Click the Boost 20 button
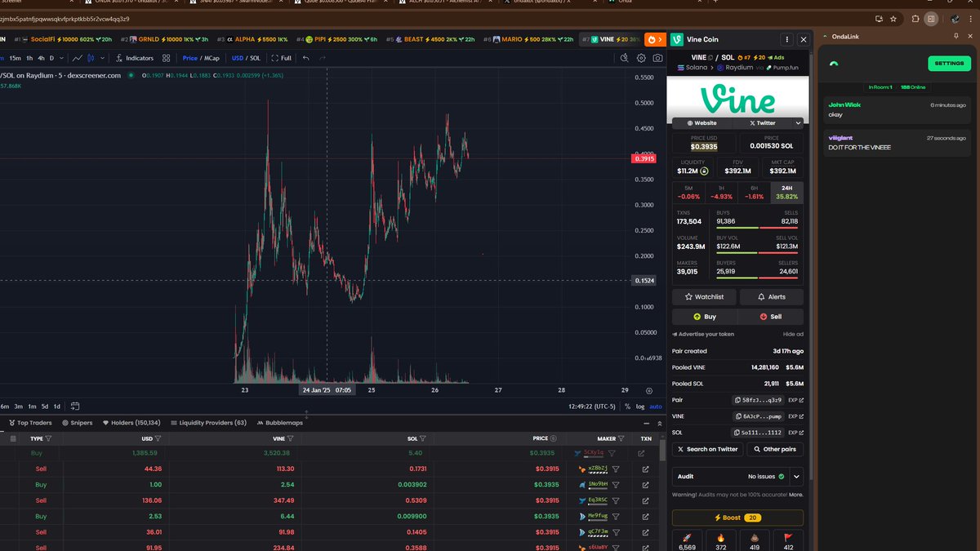 tap(737, 518)
